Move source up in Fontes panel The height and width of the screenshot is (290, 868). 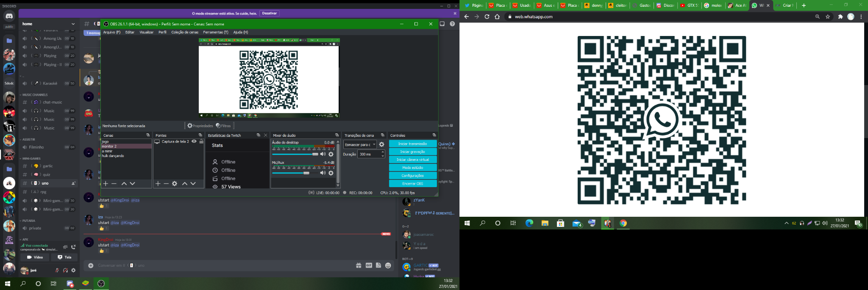click(185, 184)
